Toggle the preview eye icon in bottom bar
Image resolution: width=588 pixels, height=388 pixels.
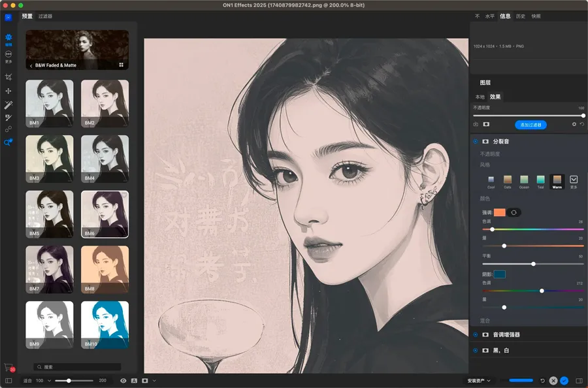click(123, 380)
